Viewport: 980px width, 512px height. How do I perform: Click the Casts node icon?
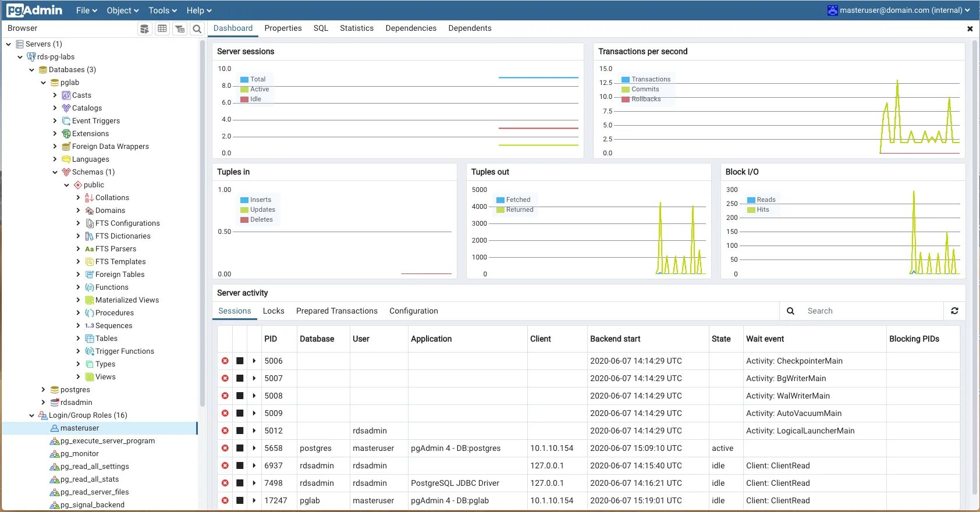[x=66, y=95]
